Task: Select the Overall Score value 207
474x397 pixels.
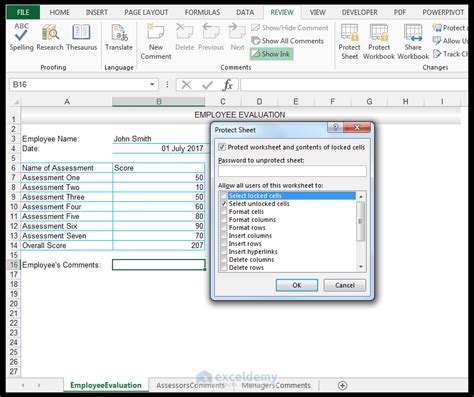Action: click(159, 245)
